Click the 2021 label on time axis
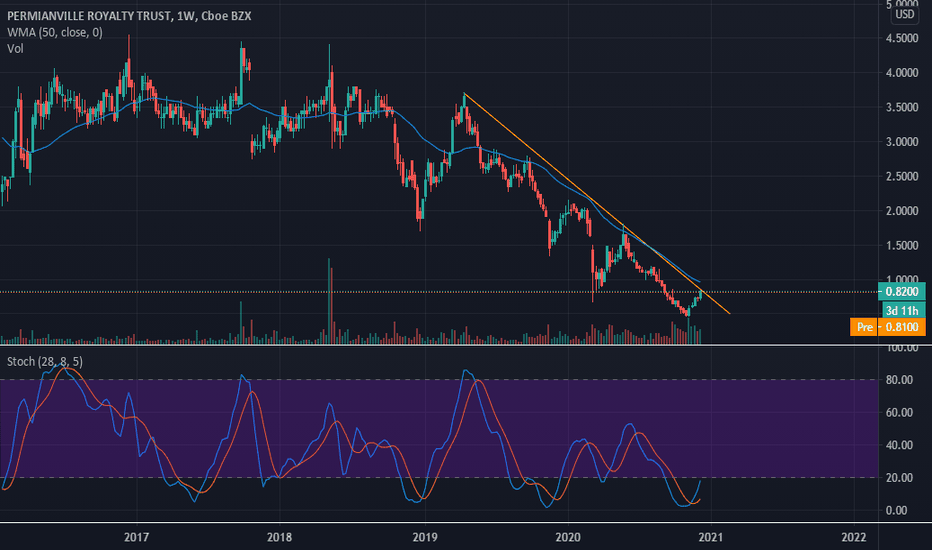Screen dimensions: 932x550 coord(711,538)
